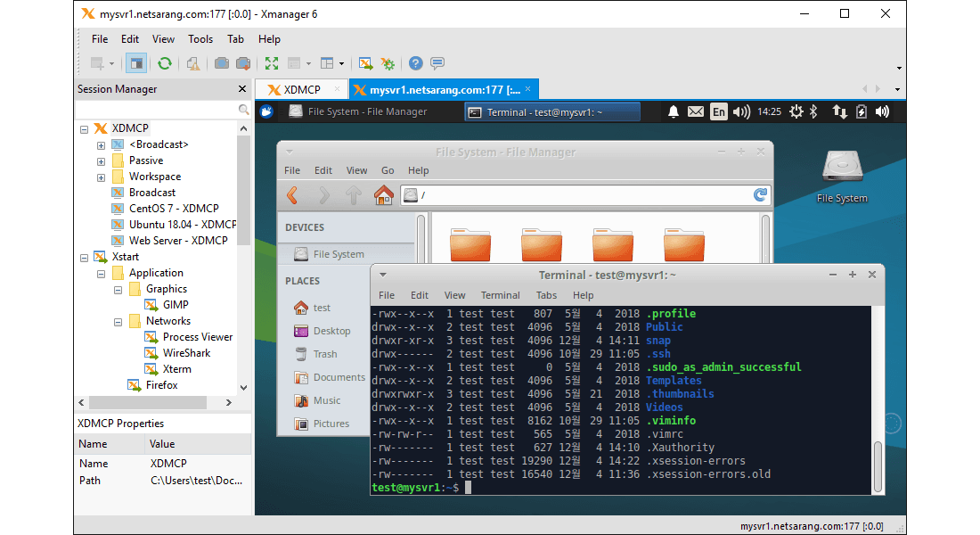The image size is (980, 535).
Task: Click the File Manager home icon
Action: click(x=384, y=195)
